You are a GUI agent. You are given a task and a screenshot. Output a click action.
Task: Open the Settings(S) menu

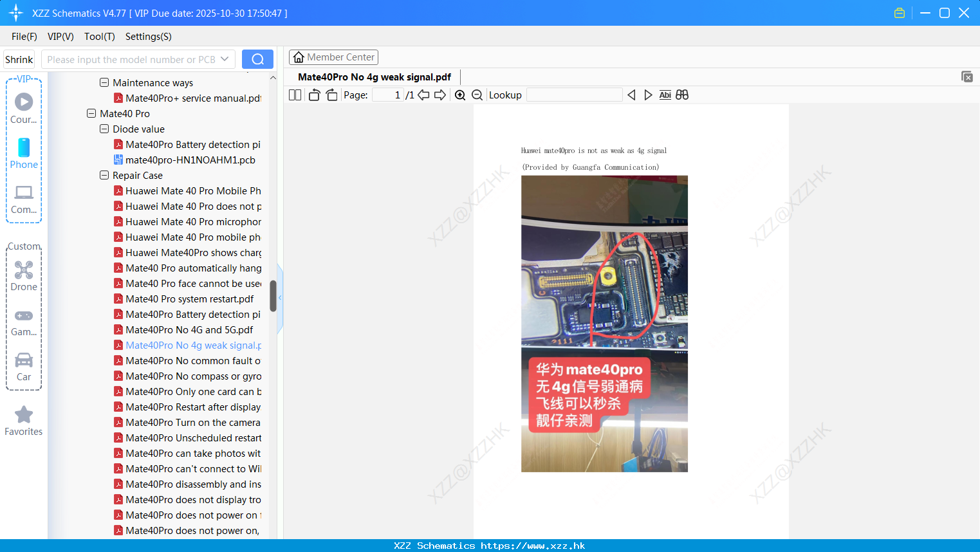pos(149,37)
